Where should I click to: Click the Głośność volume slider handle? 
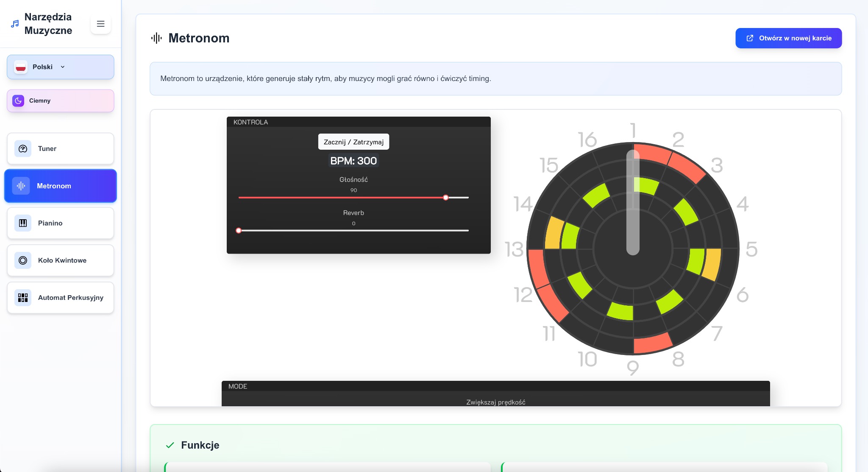pos(445,198)
